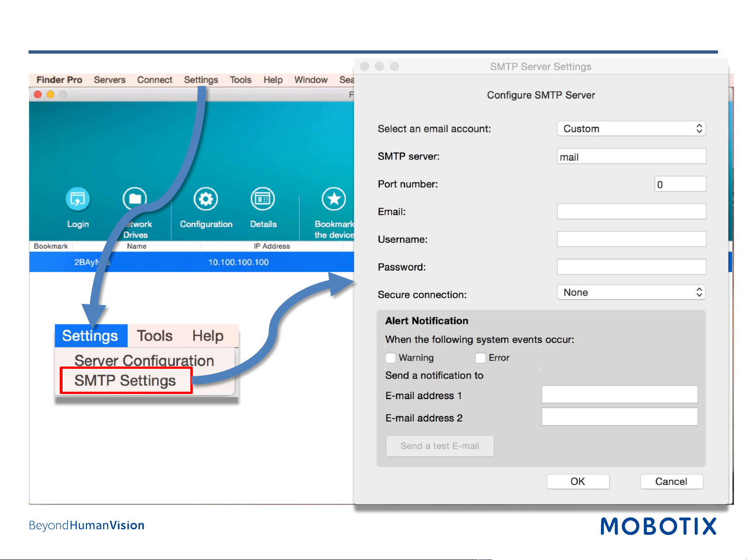Open the Details icon
The image size is (747, 560).
pos(263,199)
